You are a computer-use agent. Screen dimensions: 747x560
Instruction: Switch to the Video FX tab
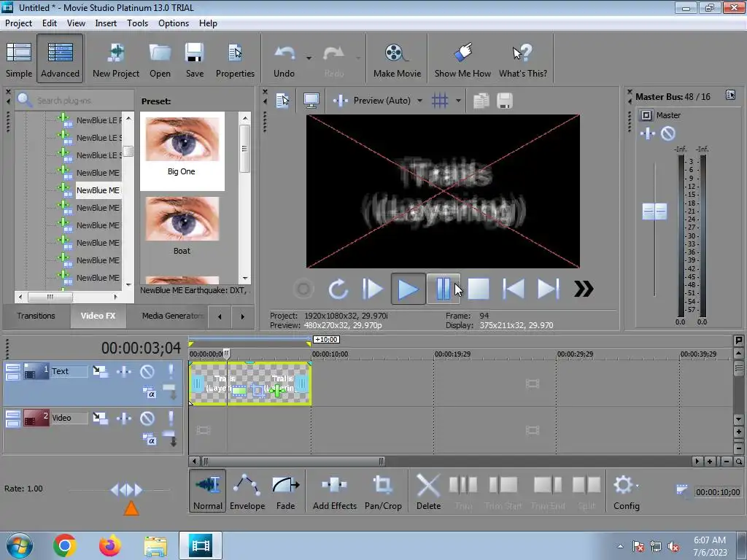[x=98, y=316]
